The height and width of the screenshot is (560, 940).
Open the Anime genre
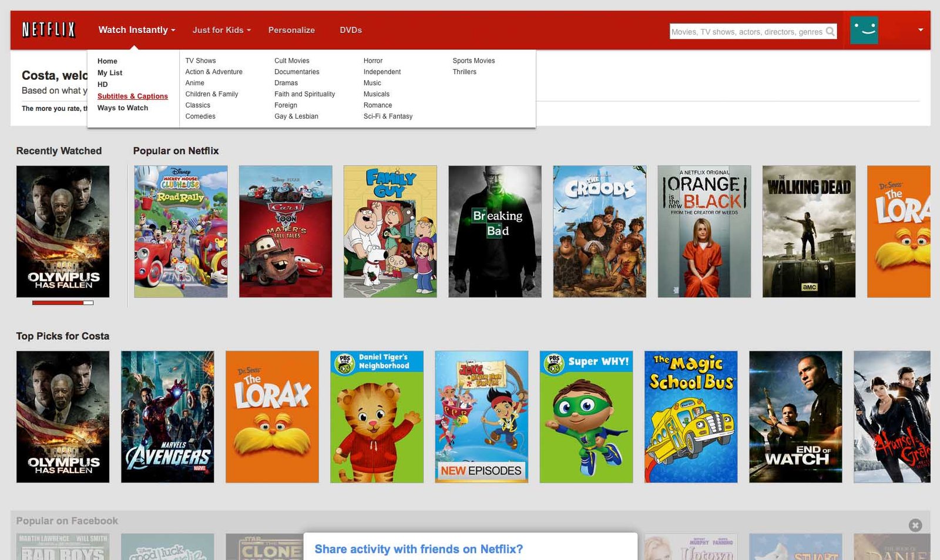[x=195, y=83]
